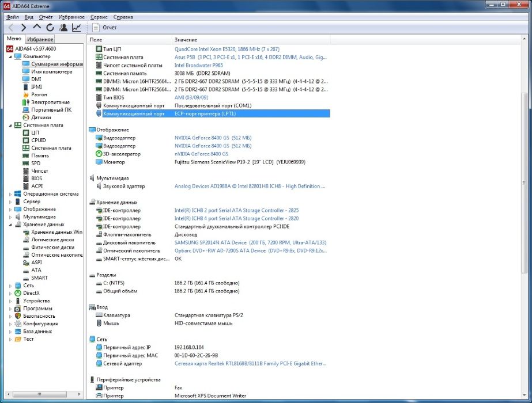
Task: Click the Отчёт report toolbar button
Action: [105, 28]
